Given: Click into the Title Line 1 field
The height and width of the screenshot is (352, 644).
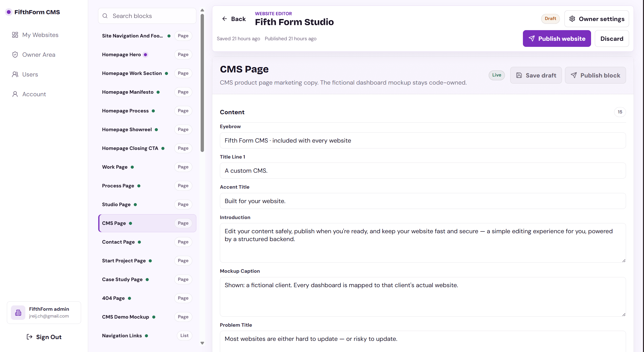Looking at the screenshot, I should click(x=423, y=171).
